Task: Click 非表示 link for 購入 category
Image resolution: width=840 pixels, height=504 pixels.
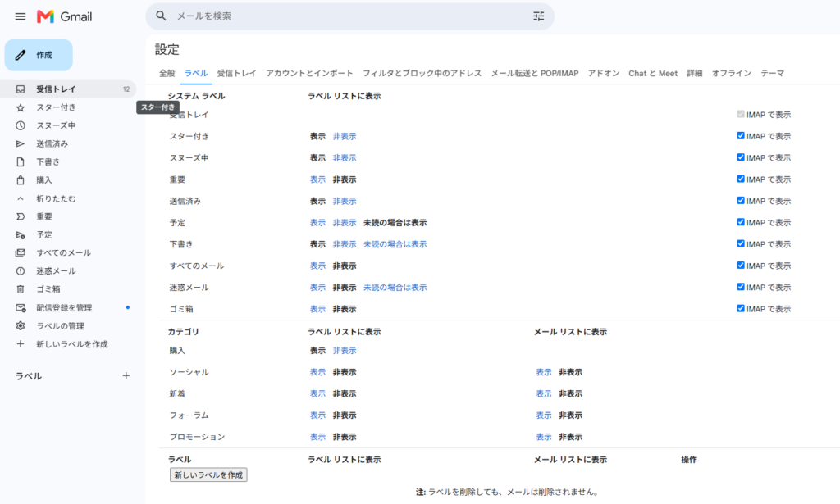Action: pyautogui.click(x=345, y=351)
